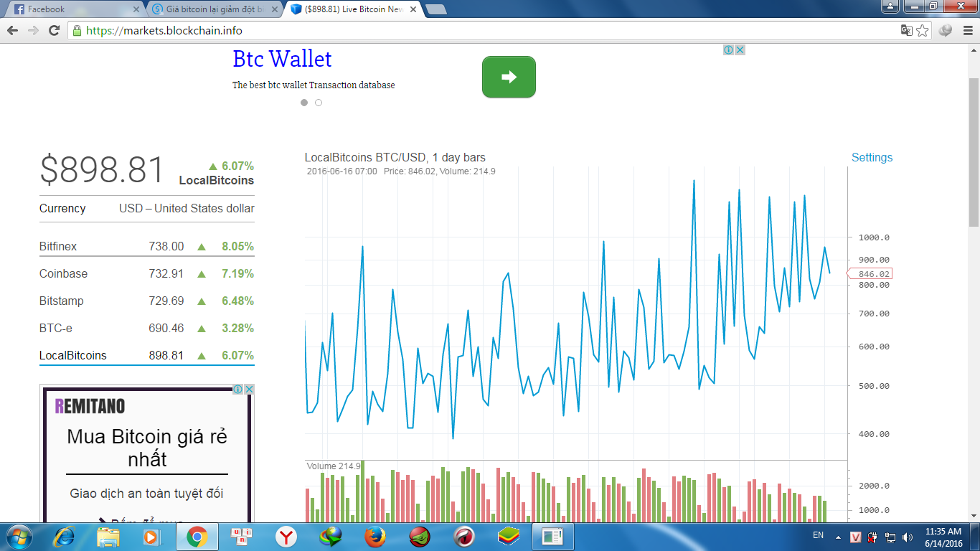Click the green arrow button in the Btc Wallet ad
Screen dimensions: 980x551
(509, 77)
